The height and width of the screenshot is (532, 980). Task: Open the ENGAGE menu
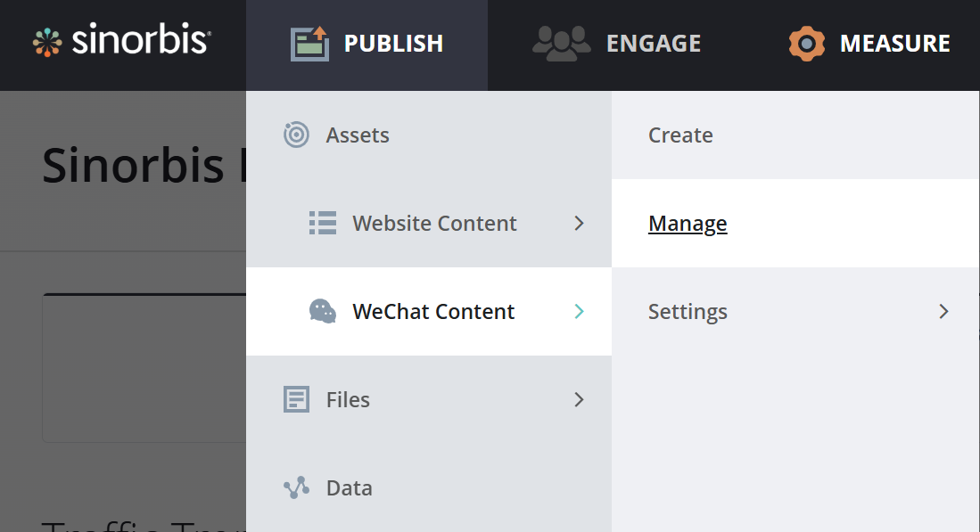click(x=653, y=43)
